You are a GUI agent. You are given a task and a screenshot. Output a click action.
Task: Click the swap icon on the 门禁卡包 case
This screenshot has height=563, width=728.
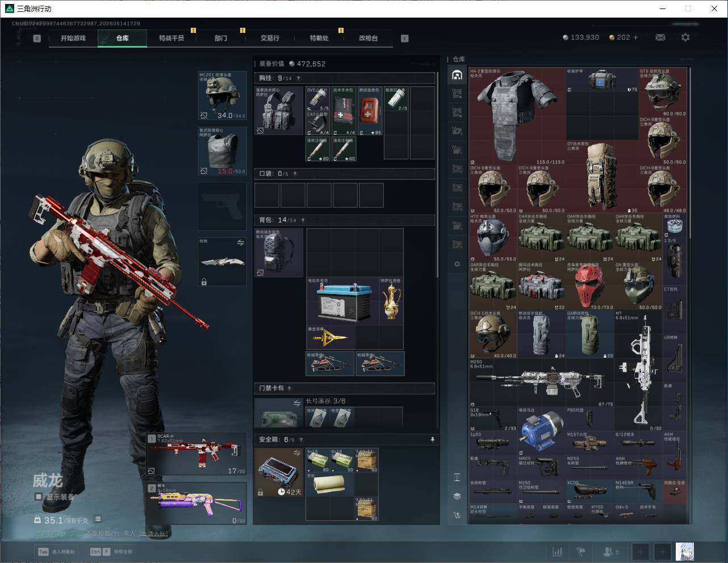(x=297, y=403)
